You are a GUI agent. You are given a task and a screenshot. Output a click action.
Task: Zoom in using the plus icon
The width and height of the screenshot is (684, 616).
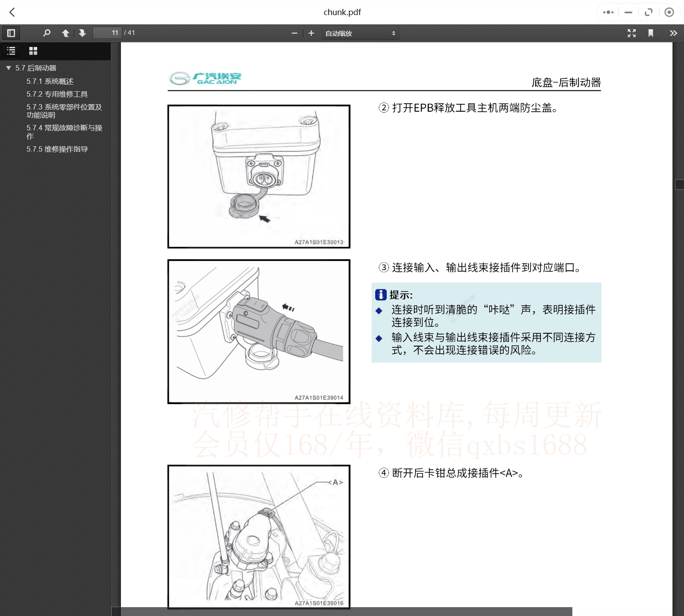coord(311,33)
